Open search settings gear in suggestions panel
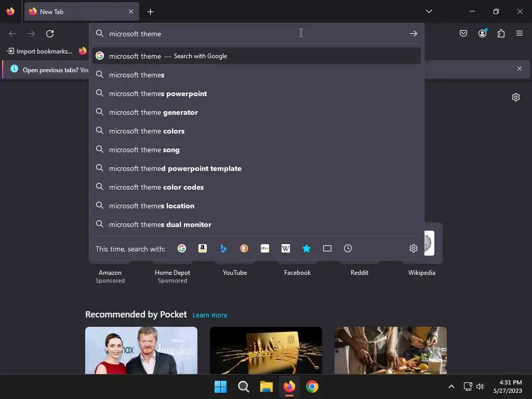The height and width of the screenshot is (399, 532). click(x=413, y=248)
